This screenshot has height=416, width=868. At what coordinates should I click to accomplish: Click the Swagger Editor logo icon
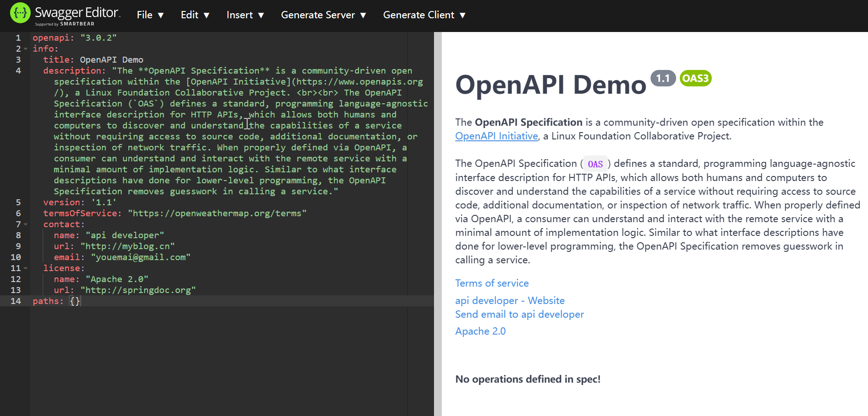click(x=20, y=13)
